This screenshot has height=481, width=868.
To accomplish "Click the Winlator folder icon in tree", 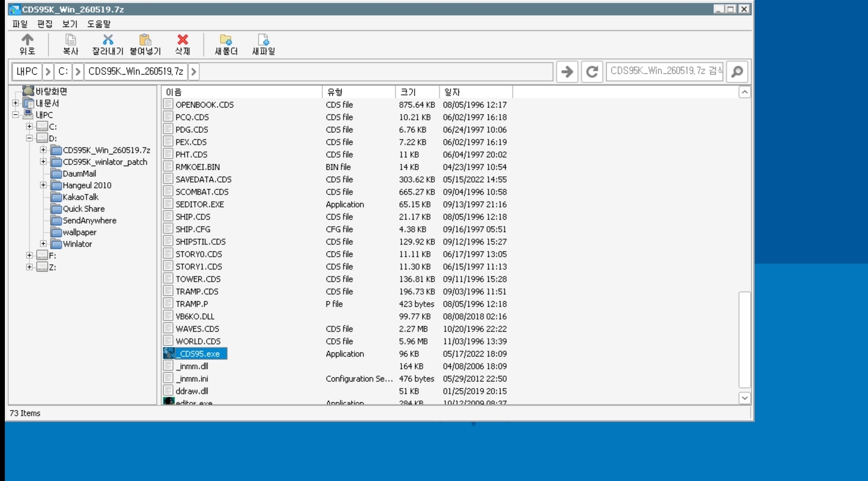I will pos(56,244).
